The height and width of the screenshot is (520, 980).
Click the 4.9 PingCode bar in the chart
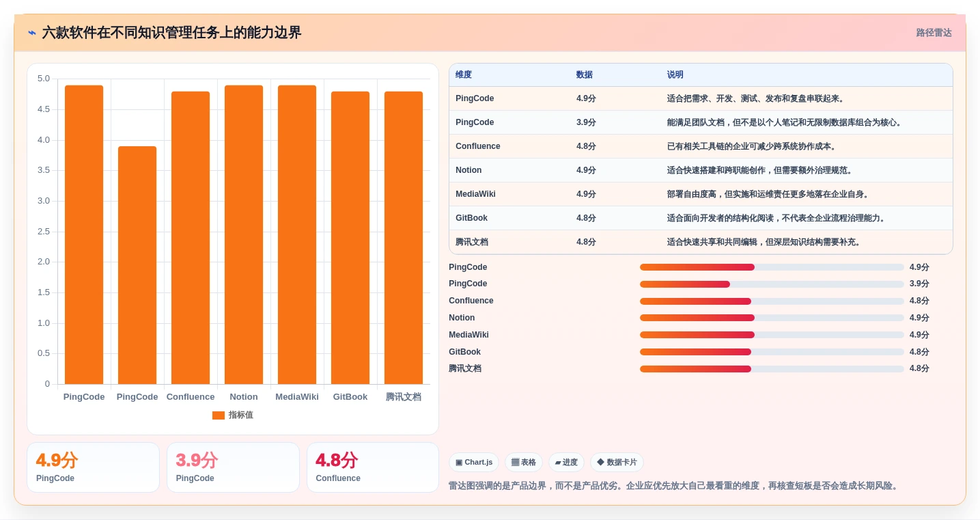(84, 234)
